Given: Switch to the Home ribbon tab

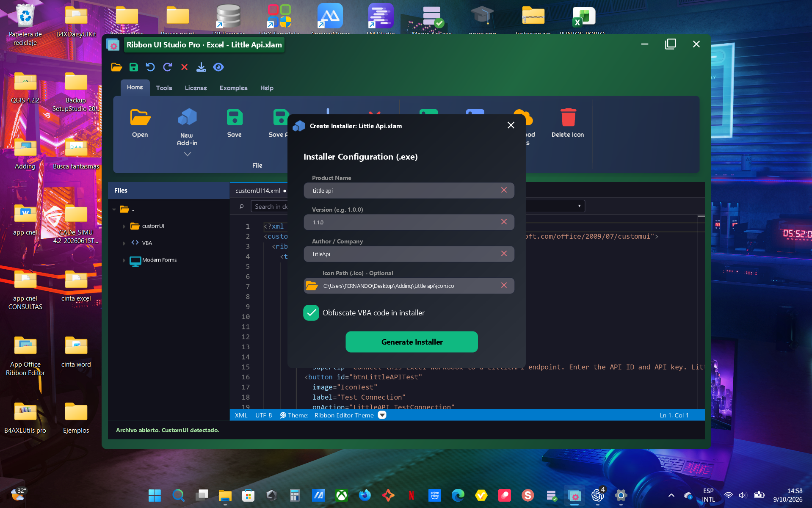Looking at the screenshot, I should (135, 88).
